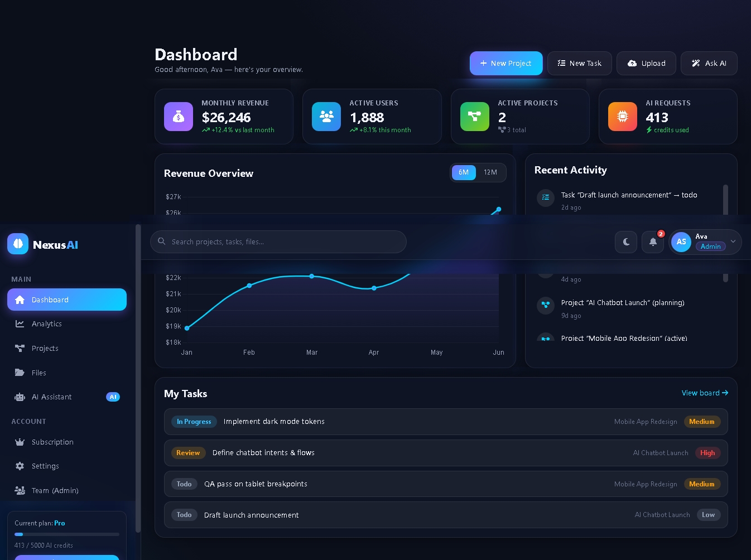Viewport: 751px width, 560px height.
Task: Click the search projects, tasks, files field
Action: [x=278, y=242]
